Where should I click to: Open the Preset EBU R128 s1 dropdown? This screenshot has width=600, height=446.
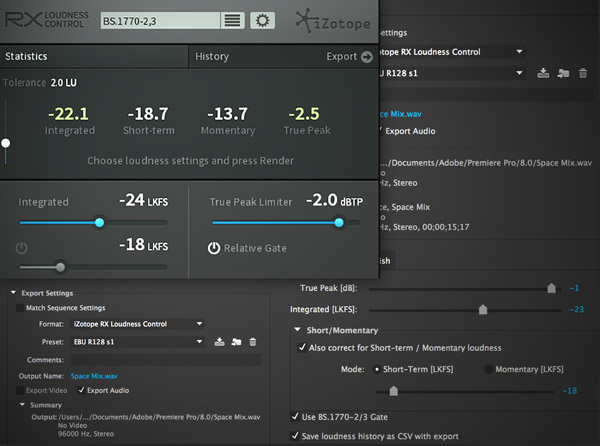(137, 342)
